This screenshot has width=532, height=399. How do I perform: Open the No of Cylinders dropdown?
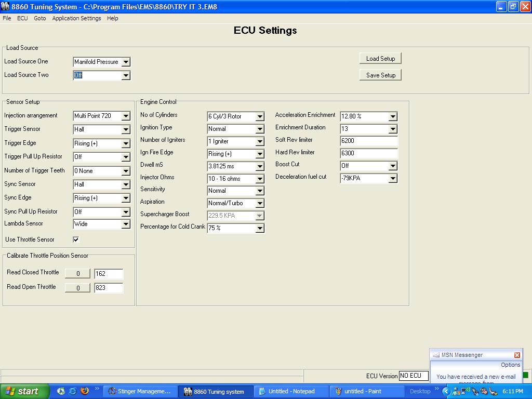pos(260,116)
